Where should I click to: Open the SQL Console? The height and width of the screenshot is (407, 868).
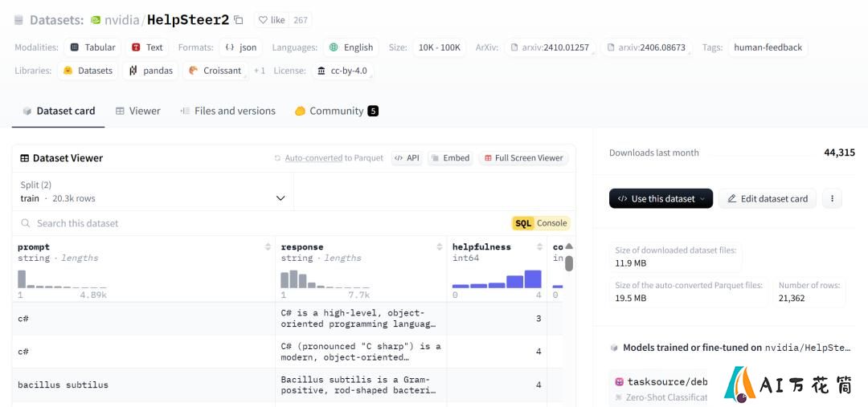(x=540, y=223)
